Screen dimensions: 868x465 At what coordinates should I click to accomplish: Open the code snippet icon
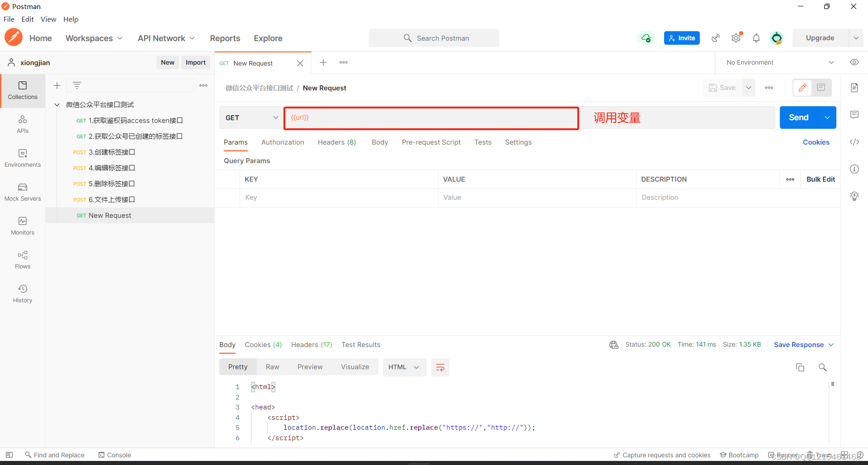[854, 142]
